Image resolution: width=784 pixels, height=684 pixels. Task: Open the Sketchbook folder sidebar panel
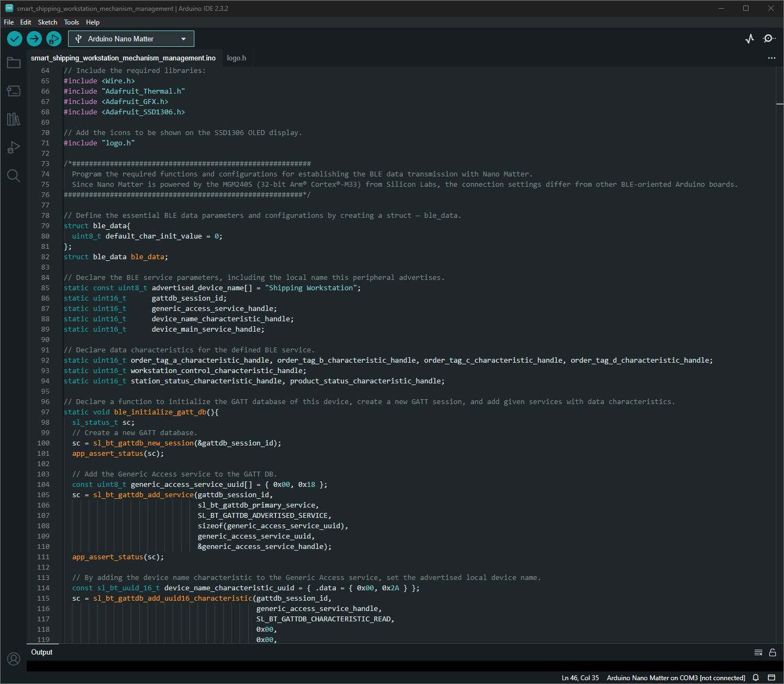(14, 63)
